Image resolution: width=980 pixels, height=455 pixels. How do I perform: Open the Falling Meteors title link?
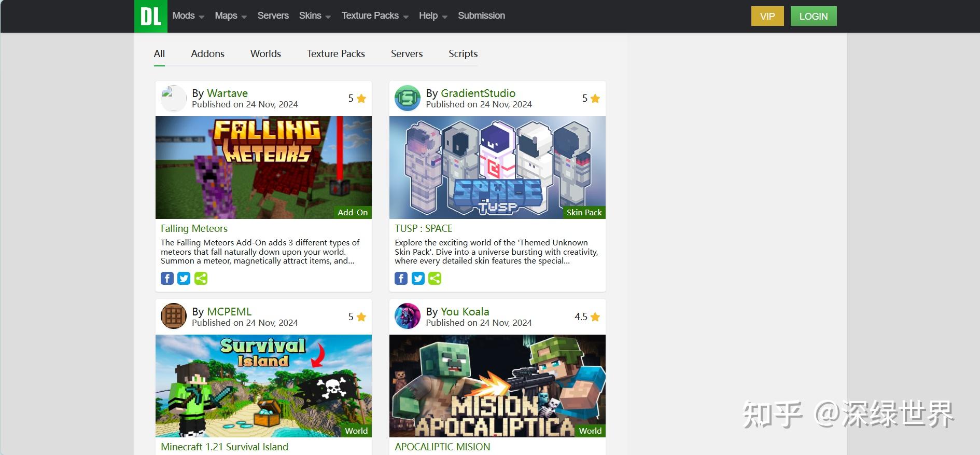[194, 228]
